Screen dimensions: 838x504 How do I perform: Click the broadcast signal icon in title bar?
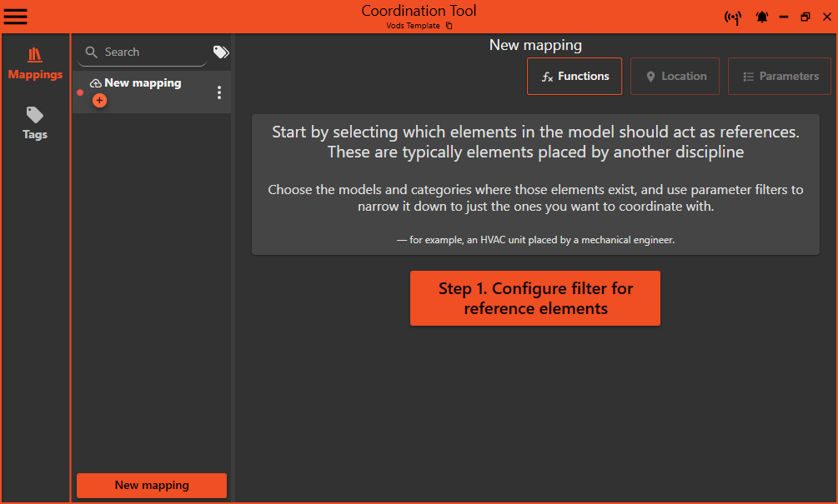coord(733,17)
